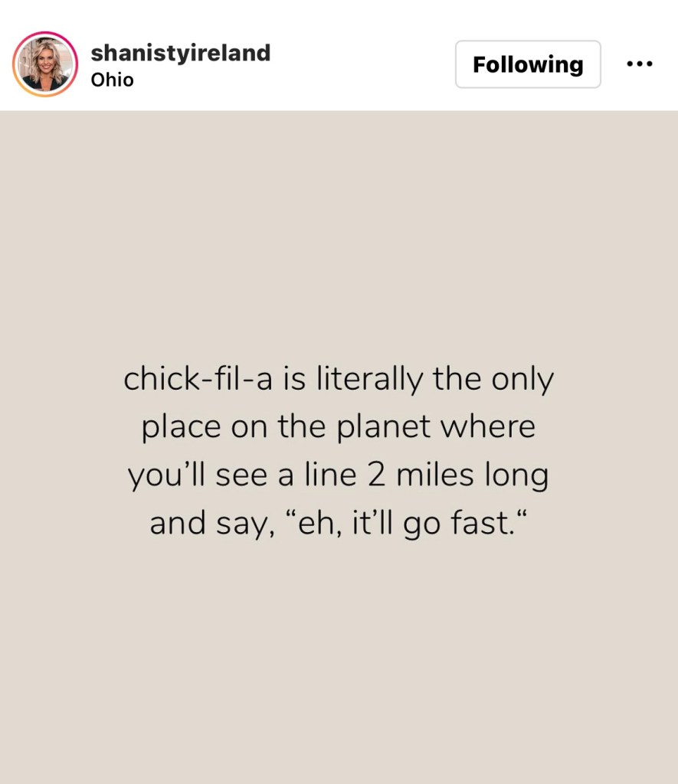Click the beige area above the quote
This screenshot has width=678, height=784.
click(x=339, y=230)
